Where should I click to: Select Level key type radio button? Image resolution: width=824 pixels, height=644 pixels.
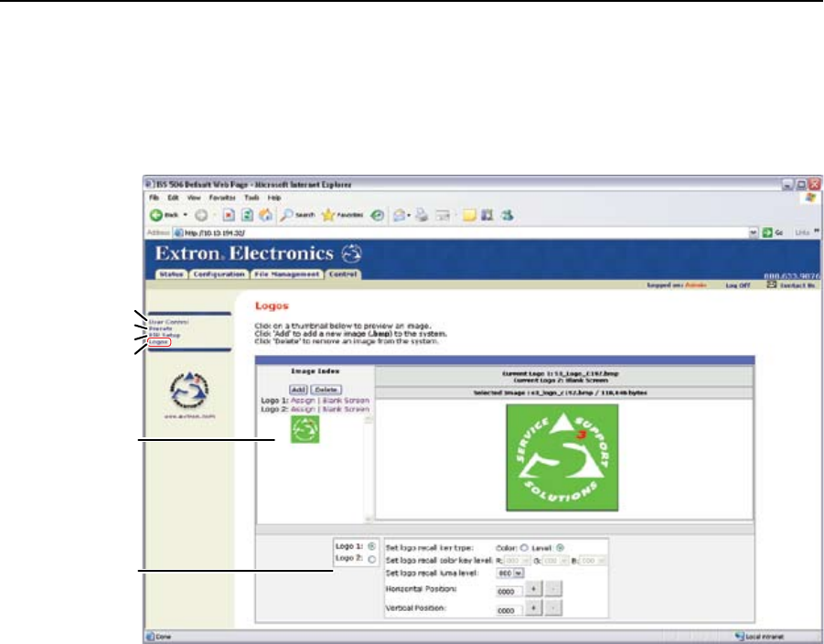point(561,548)
